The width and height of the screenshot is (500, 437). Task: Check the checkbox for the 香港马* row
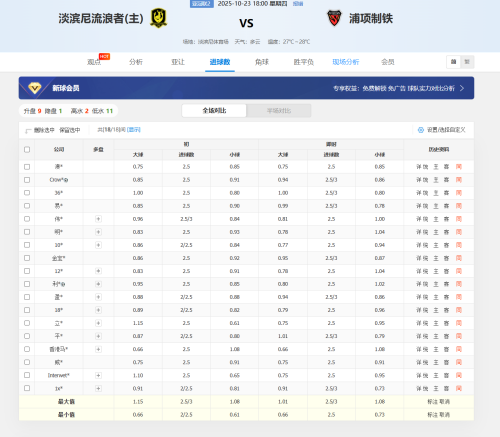pyautogui.click(x=27, y=349)
